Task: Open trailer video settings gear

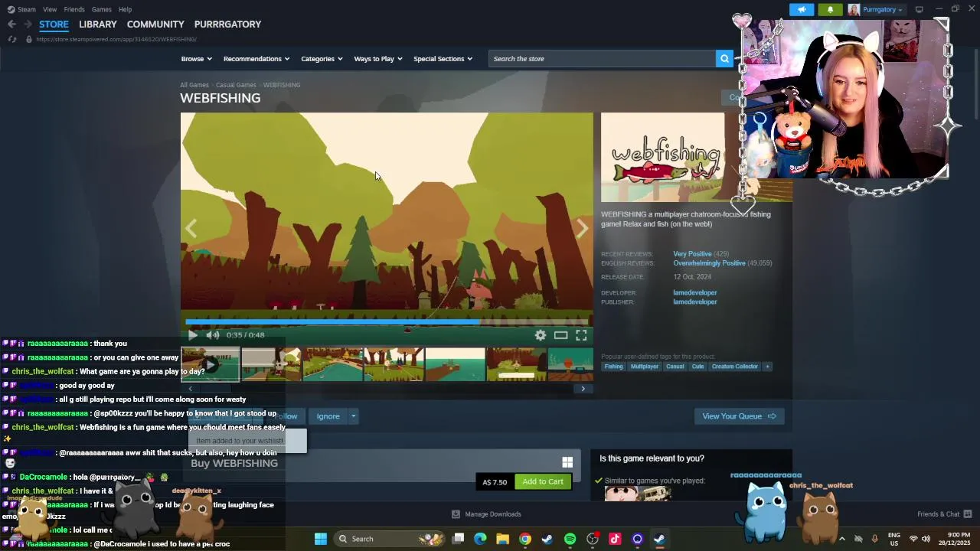Action: [541, 335]
